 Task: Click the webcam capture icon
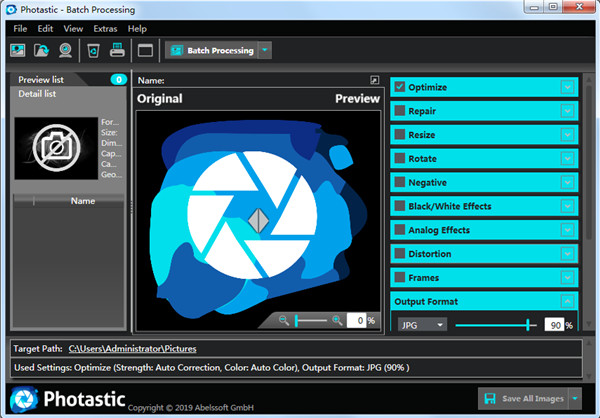(65, 50)
